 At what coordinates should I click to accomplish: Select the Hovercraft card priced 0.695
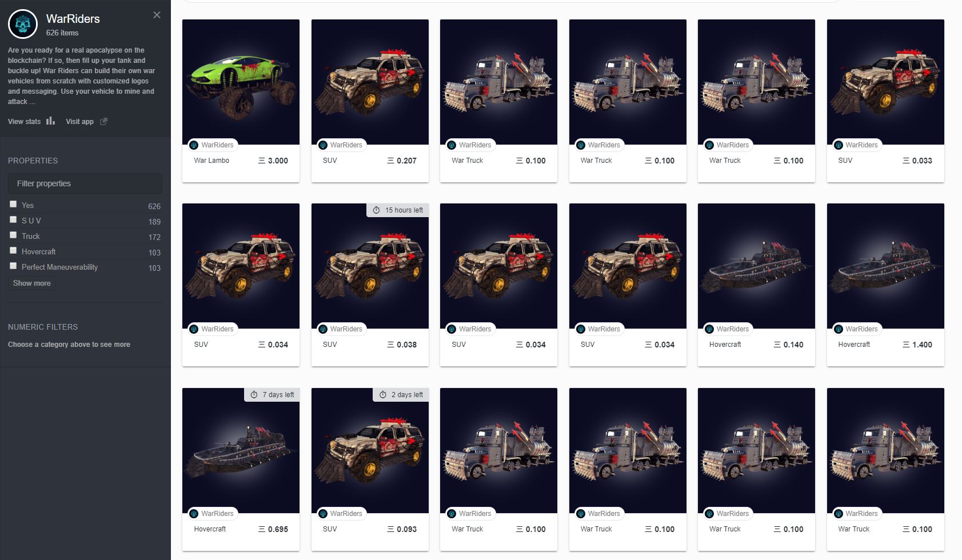pos(241,469)
